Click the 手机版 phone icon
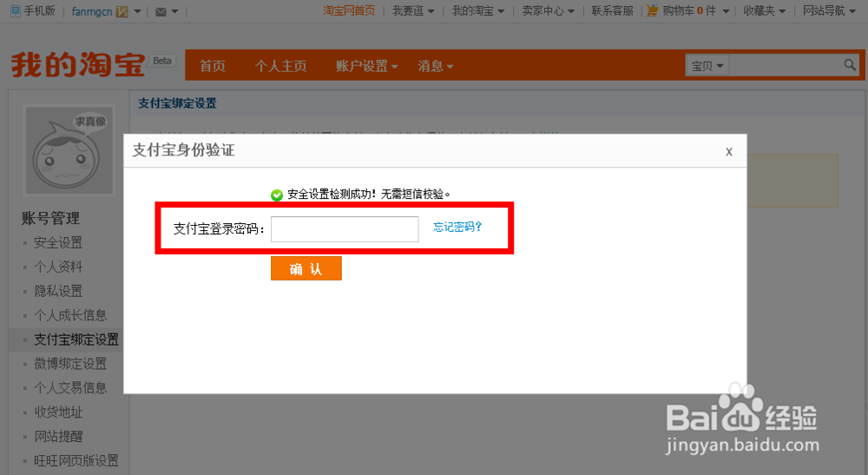The width and height of the screenshot is (868, 475). pos(16,11)
